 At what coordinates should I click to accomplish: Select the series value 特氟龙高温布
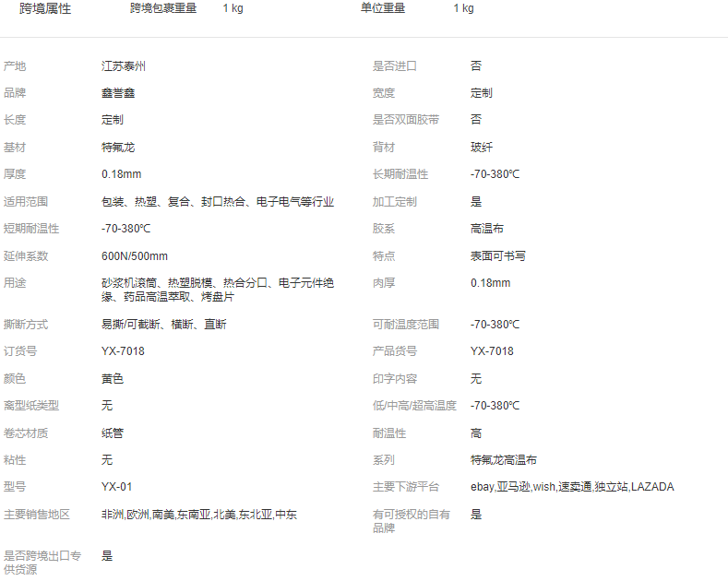pyautogui.click(x=504, y=460)
